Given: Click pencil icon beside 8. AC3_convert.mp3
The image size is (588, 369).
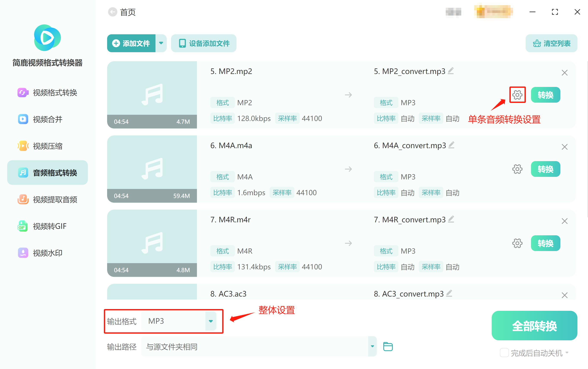Looking at the screenshot, I should [449, 293].
